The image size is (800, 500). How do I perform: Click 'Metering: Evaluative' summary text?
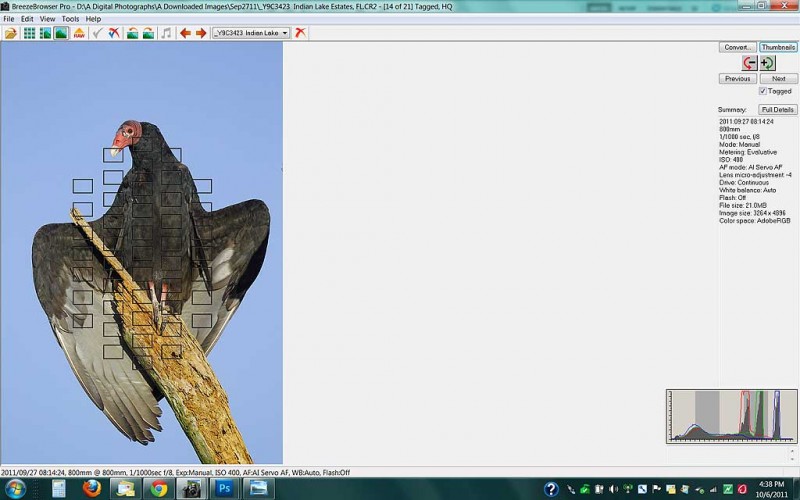[748, 152]
